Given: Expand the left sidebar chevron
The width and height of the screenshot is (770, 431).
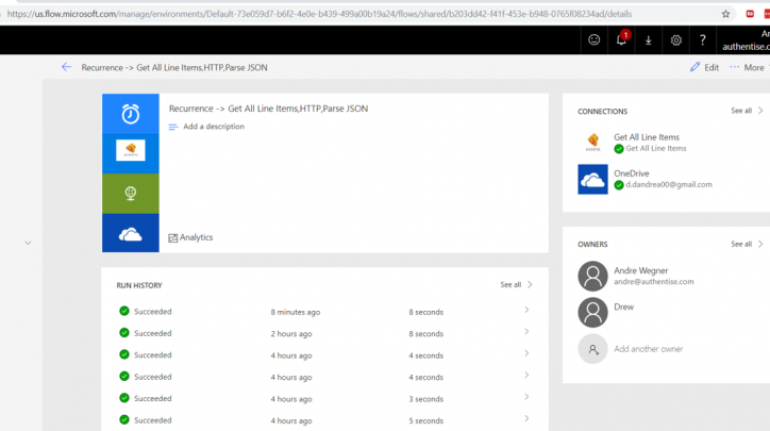Looking at the screenshot, I should (28, 242).
